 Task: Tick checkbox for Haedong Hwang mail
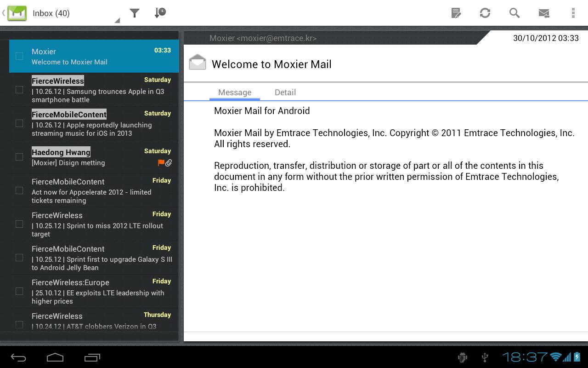pos(19,157)
